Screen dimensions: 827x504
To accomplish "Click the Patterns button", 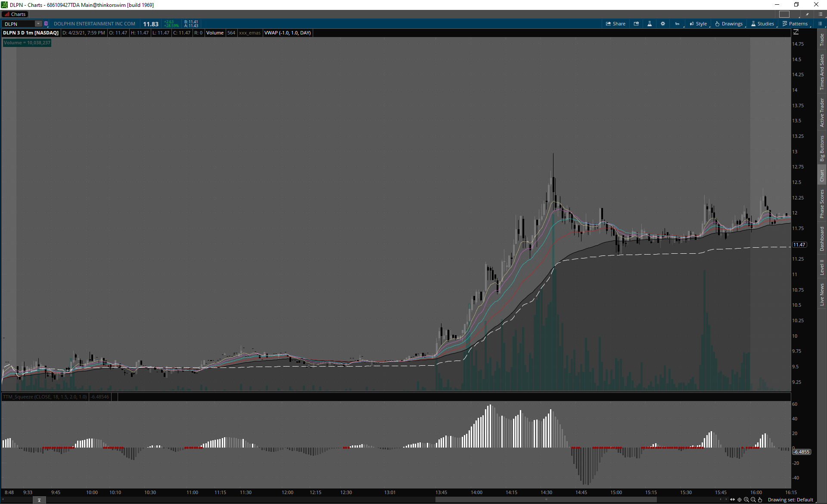I will (x=795, y=24).
